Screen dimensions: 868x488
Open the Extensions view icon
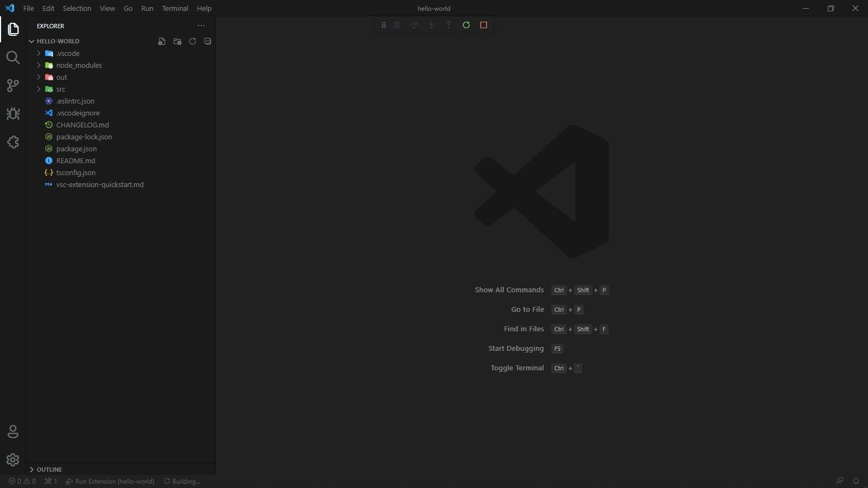point(13,142)
